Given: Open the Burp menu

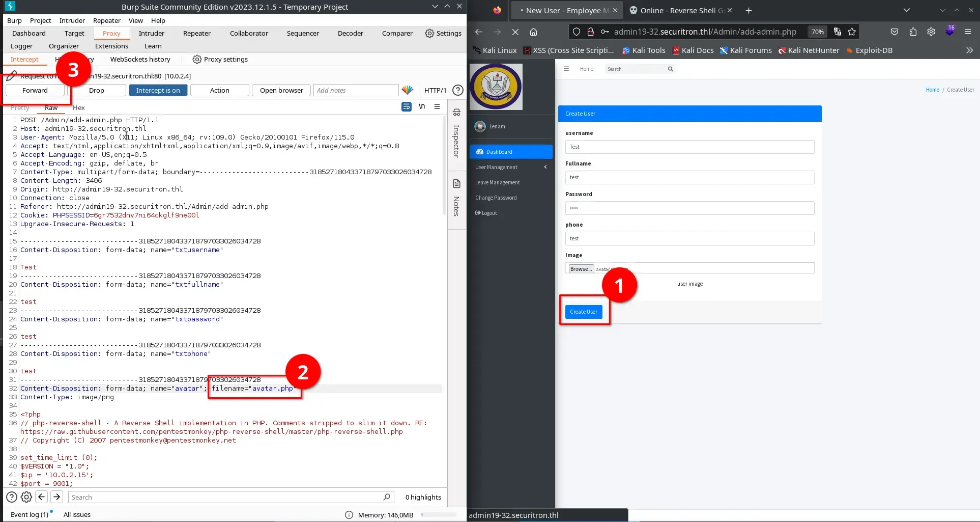Looking at the screenshot, I should click(14, 20).
